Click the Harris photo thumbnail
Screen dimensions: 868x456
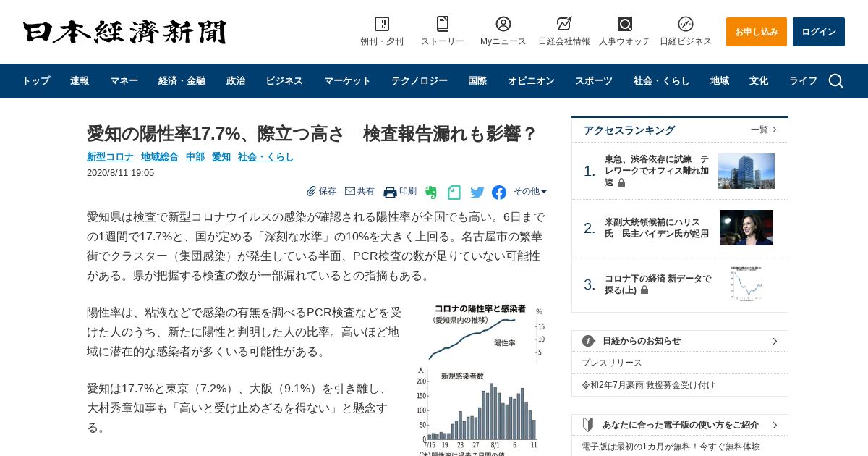[x=746, y=227]
